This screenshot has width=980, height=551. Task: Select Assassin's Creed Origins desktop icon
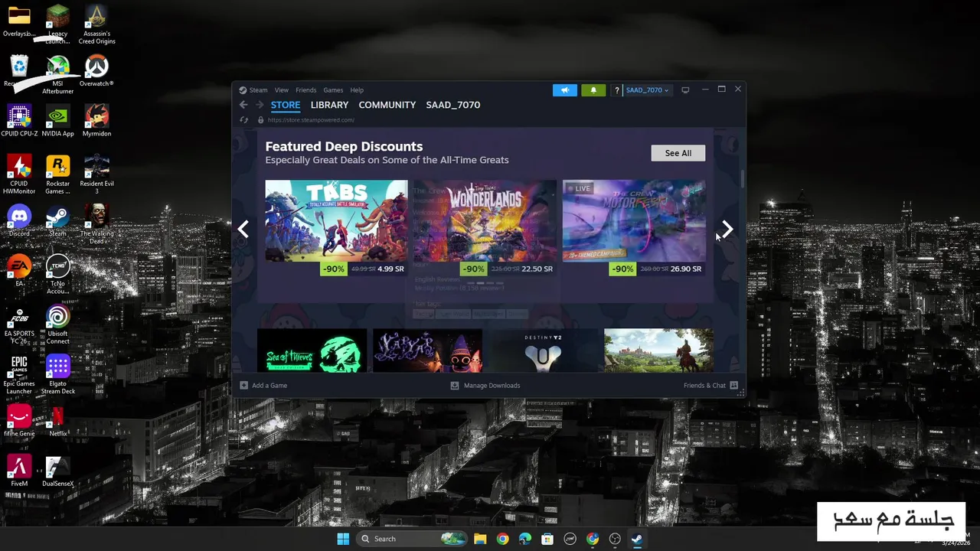[96, 24]
